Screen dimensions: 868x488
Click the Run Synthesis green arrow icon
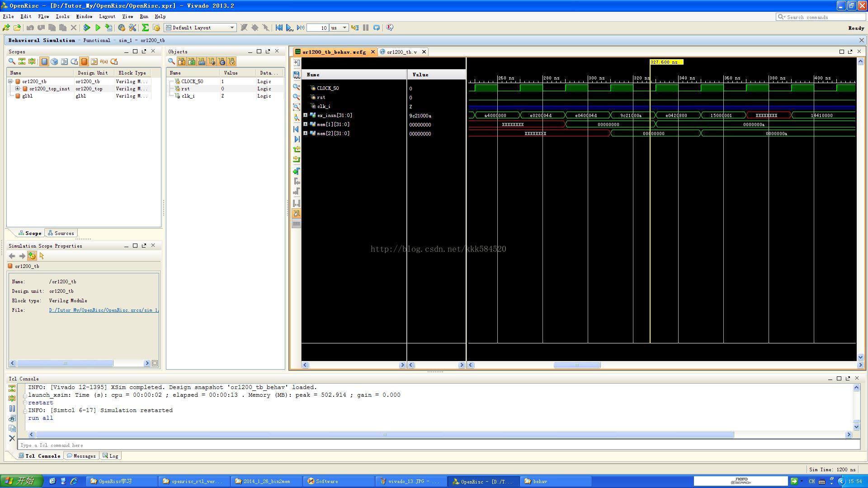pyautogui.click(x=87, y=28)
